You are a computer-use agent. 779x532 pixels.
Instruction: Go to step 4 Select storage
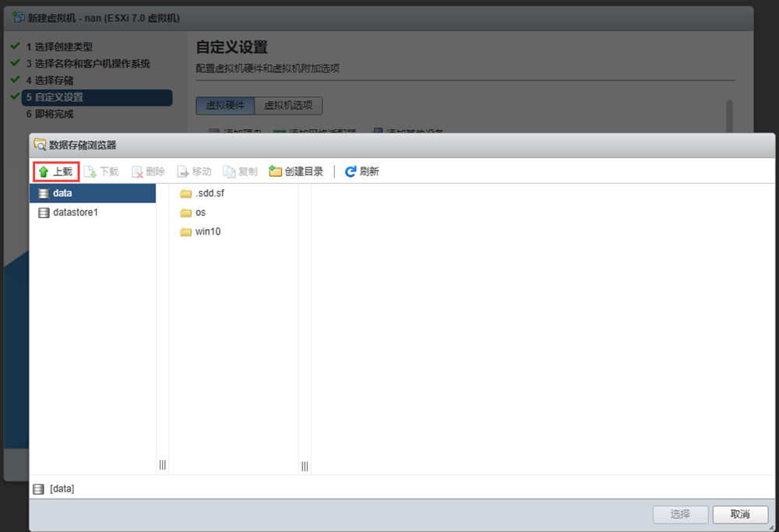(54, 80)
